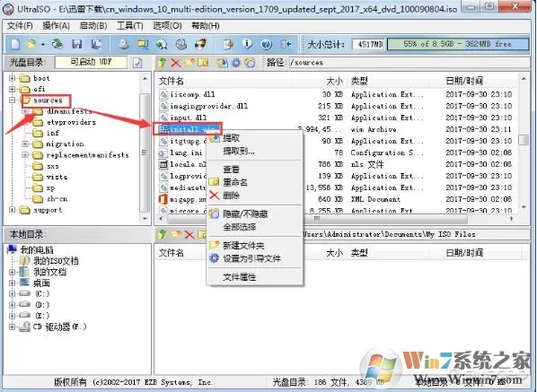This screenshot has height=392, width=537.
Task: Click the Hide/Unhide icon in disc toolbar
Action: click(x=250, y=63)
